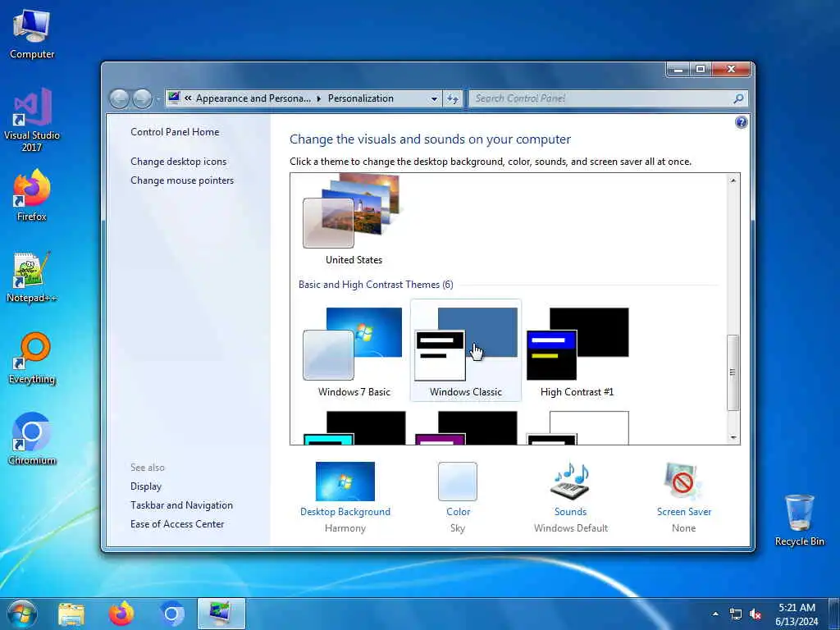
Task: Expand recent pages dropdown next to Forward
Action: (157, 99)
